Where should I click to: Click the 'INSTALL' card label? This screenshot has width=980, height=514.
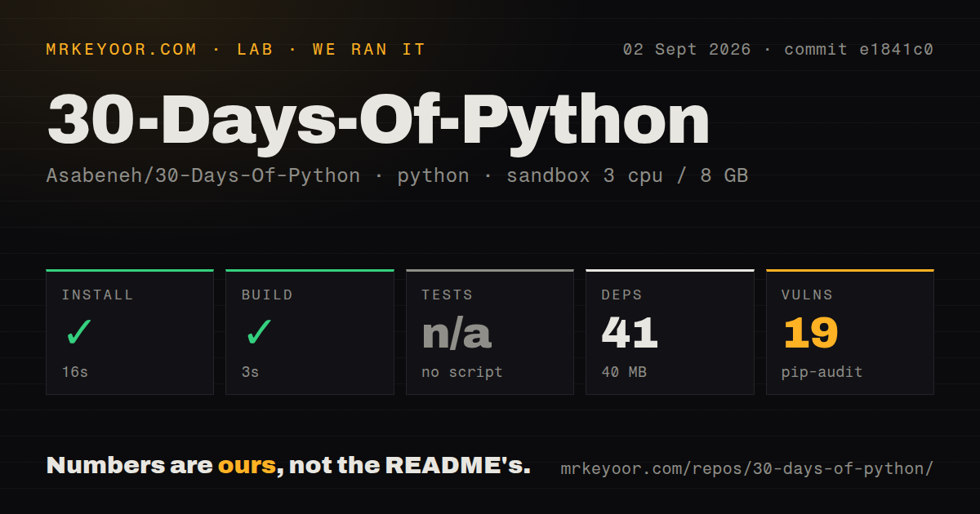[98, 295]
